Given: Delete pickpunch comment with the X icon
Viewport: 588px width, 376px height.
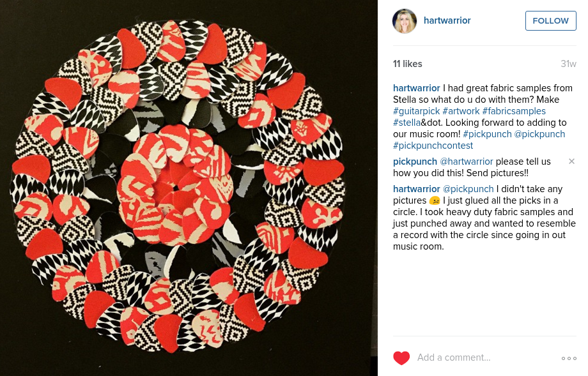Looking at the screenshot, I should pos(571,162).
